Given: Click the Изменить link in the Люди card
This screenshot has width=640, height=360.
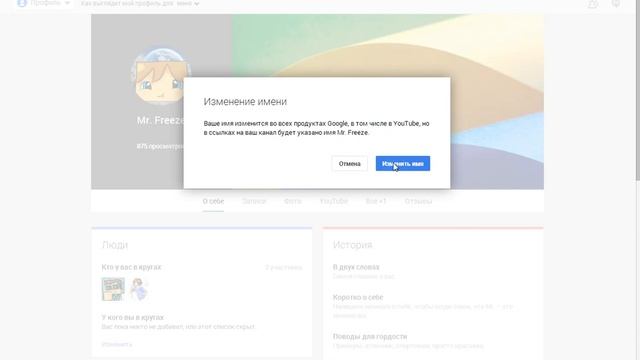Looking at the screenshot, I should coord(117,344).
